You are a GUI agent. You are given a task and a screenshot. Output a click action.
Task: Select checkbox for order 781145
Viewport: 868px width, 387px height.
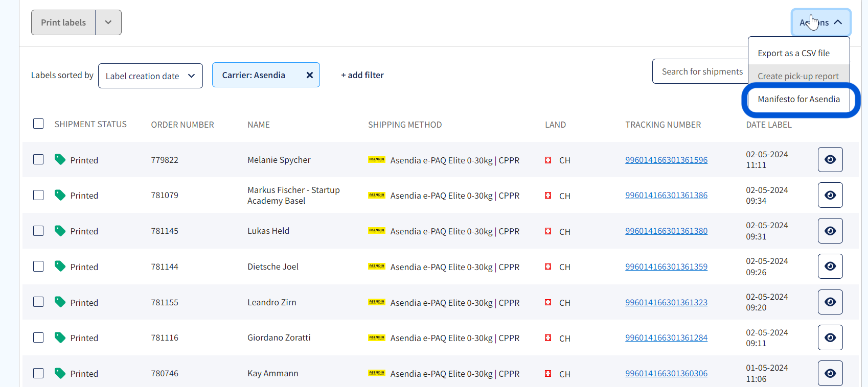(x=38, y=231)
